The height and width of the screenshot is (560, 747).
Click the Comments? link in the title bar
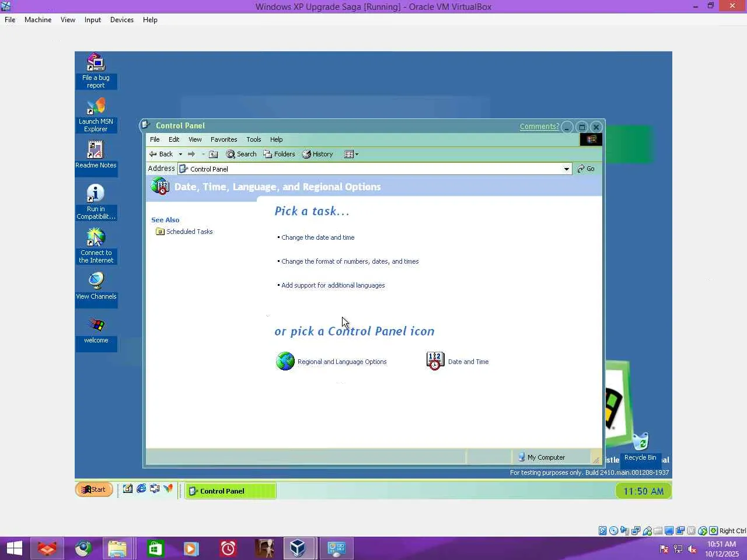tap(539, 127)
